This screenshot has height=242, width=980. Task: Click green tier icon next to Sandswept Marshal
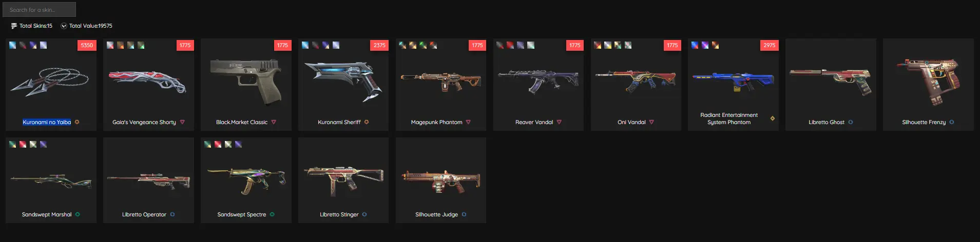78,214
